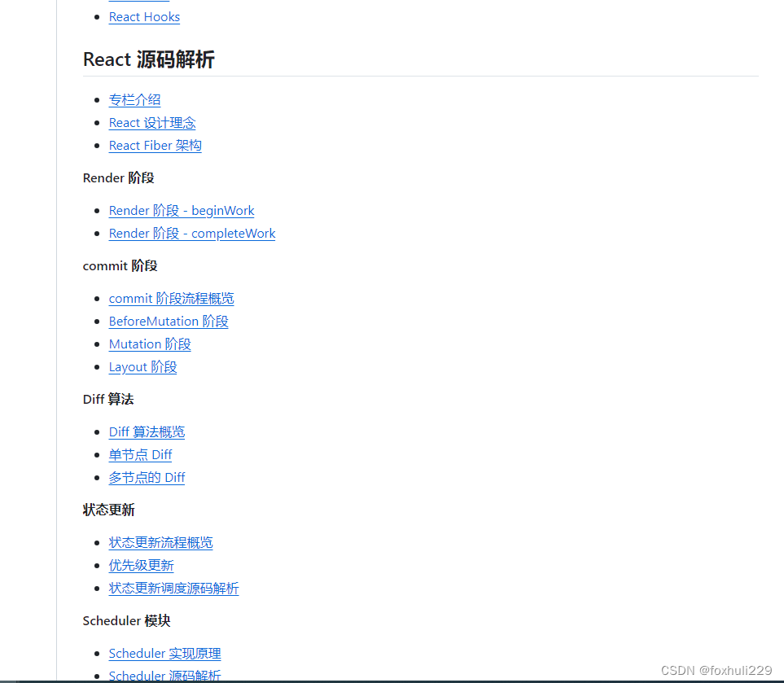This screenshot has width=784, height=683.
Task: Click the commit 阶段 subheading
Action: click(x=120, y=266)
